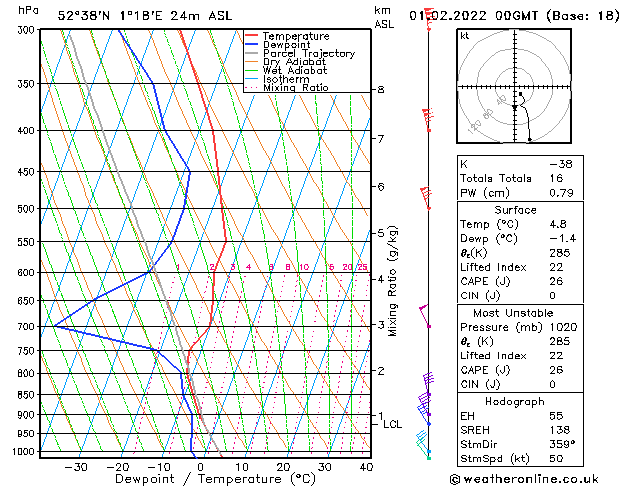Click the Dewpoint legend entry

coord(287,45)
